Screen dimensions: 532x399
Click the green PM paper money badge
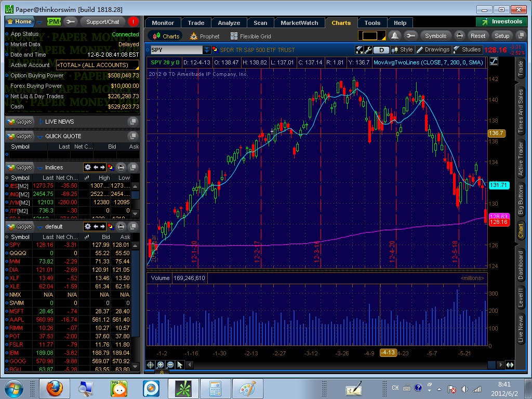click(54, 22)
